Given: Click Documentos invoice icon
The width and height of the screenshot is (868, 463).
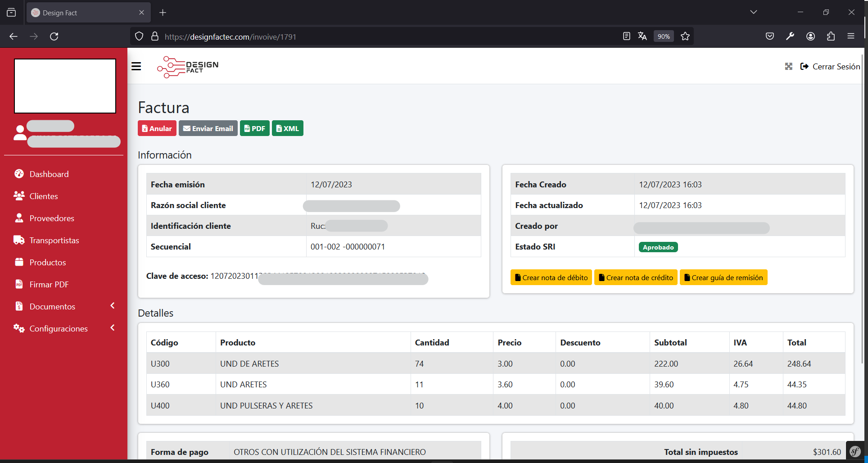Looking at the screenshot, I should [19, 306].
